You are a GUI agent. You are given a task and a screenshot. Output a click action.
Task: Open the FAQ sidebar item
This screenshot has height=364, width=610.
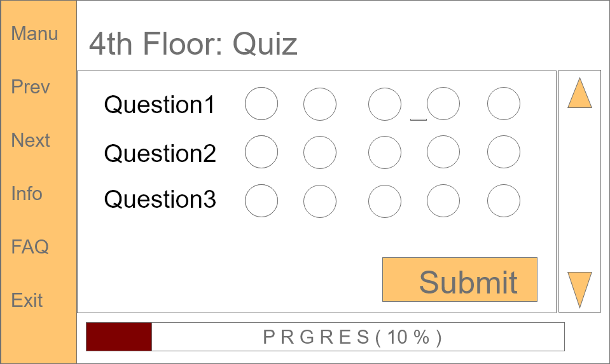tap(30, 247)
